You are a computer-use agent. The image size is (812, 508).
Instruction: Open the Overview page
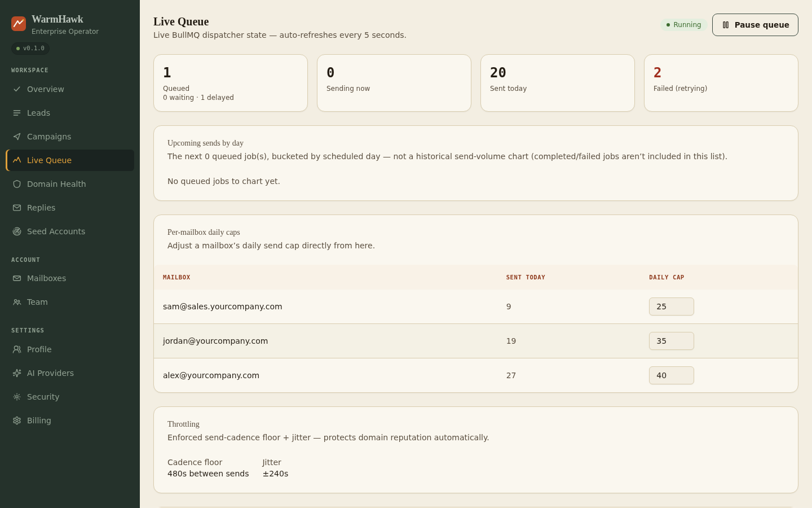(70, 89)
